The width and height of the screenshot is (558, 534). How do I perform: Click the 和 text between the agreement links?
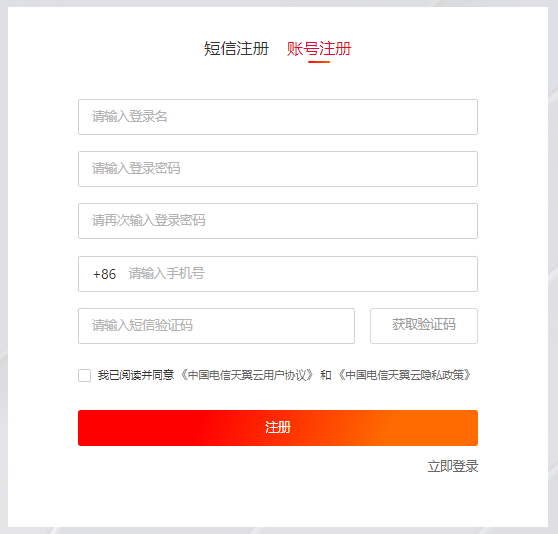point(326,375)
